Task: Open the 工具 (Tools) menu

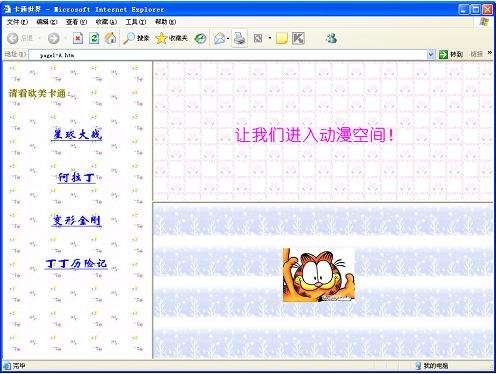Action: 136,22
